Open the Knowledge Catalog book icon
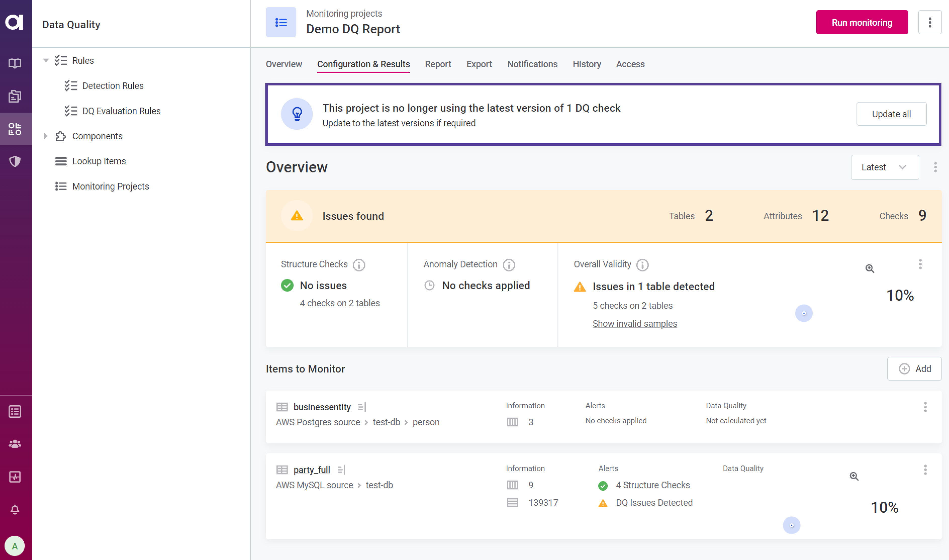The height and width of the screenshot is (560, 949). [15, 63]
